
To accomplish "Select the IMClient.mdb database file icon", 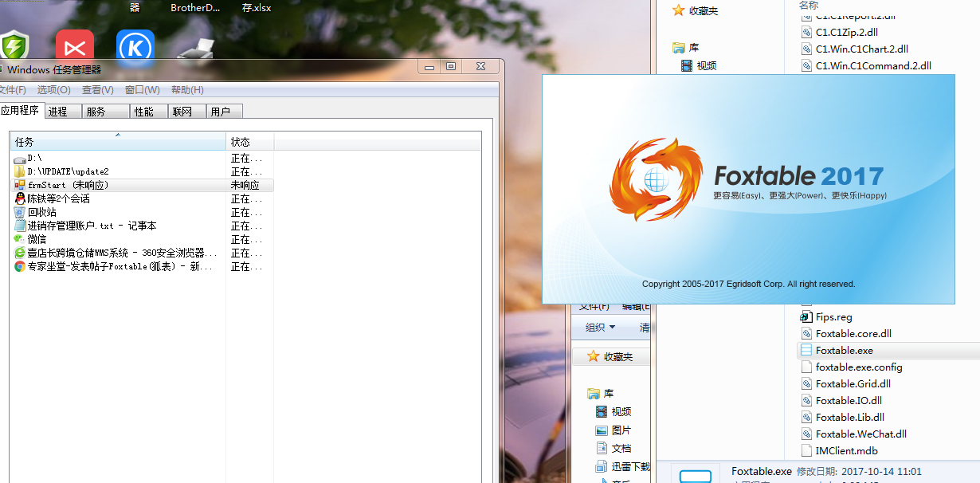I will pos(807,450).
